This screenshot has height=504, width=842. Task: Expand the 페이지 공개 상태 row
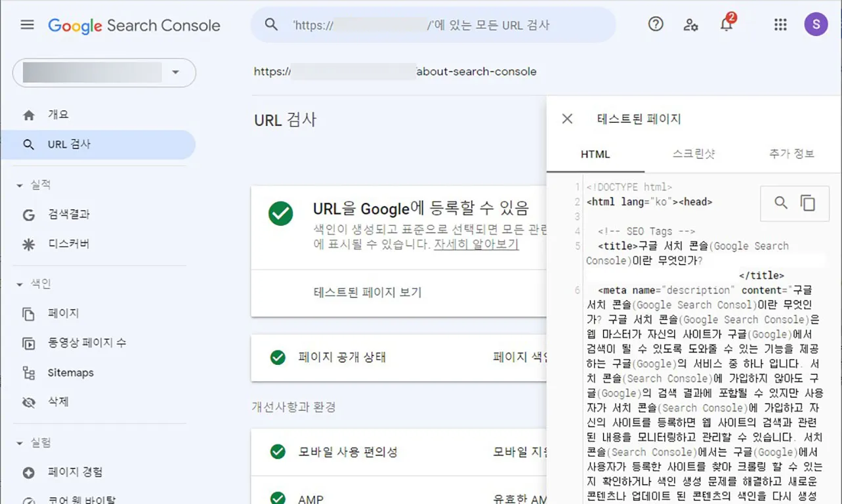coord(399,358)
